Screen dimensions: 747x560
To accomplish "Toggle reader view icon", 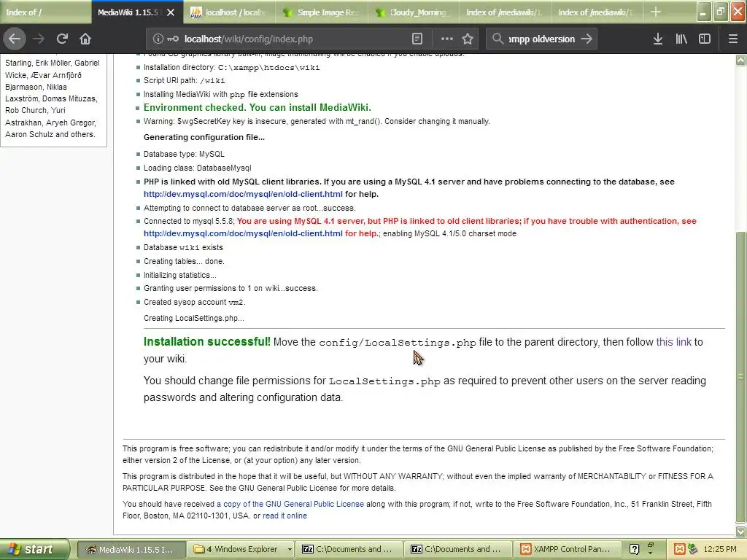I will (417, 39).
